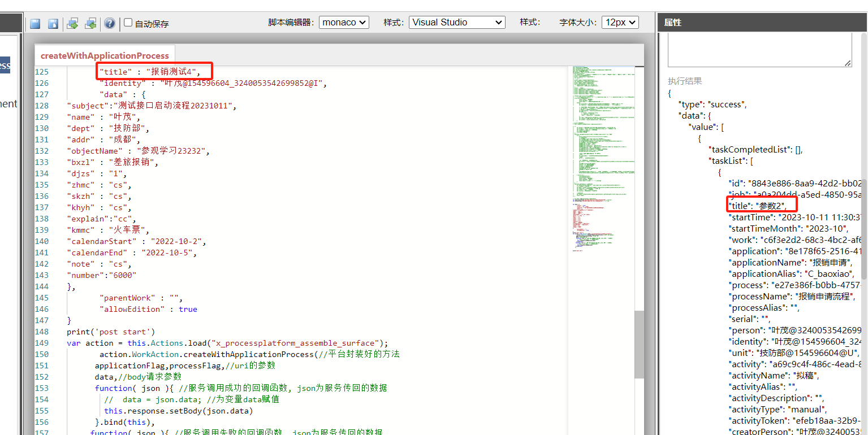Open help via the question mark icon
This screenshot has width=868, height=435.
pos(110,23)
